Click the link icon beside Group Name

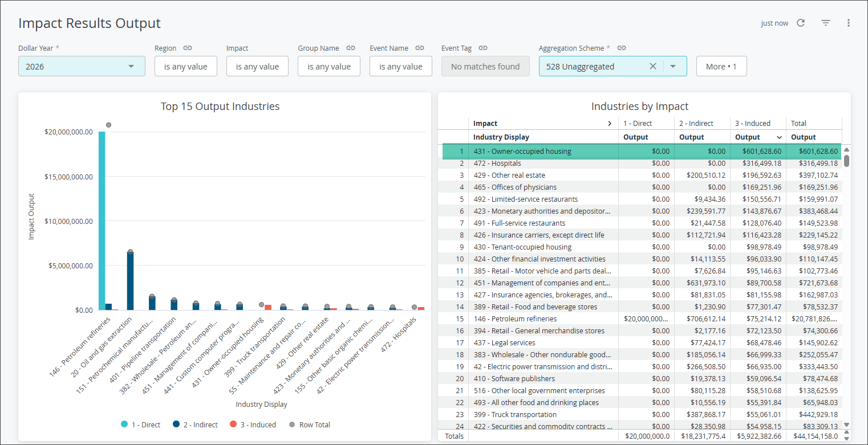[351, 48]
